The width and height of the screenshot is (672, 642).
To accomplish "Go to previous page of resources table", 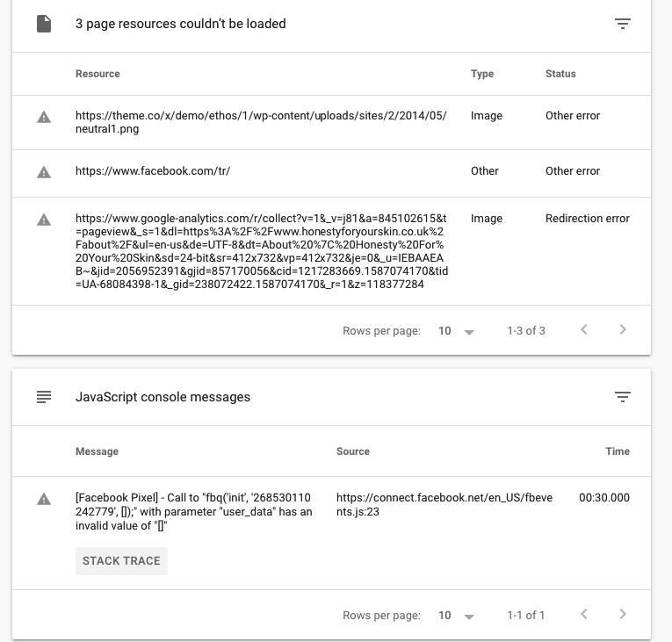I will [583, 329].
